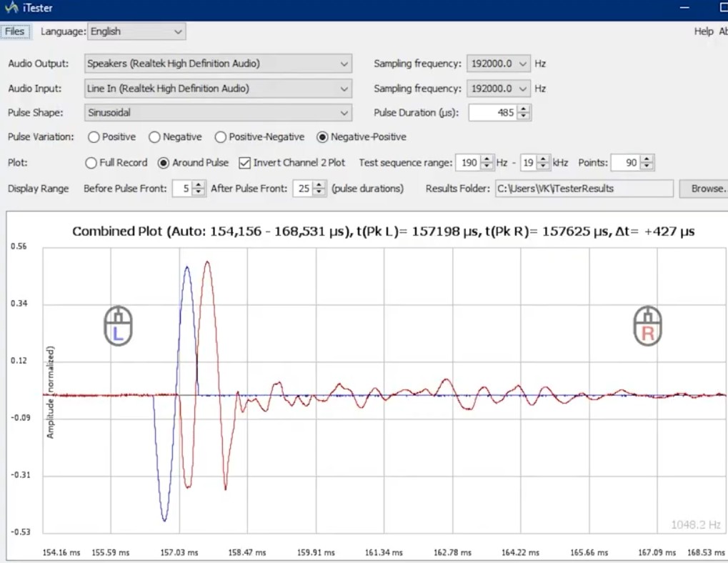Image resolution: width=728 pixels, height=563 pixels.
Task: Click the Browse button
Action: [704, 189]
